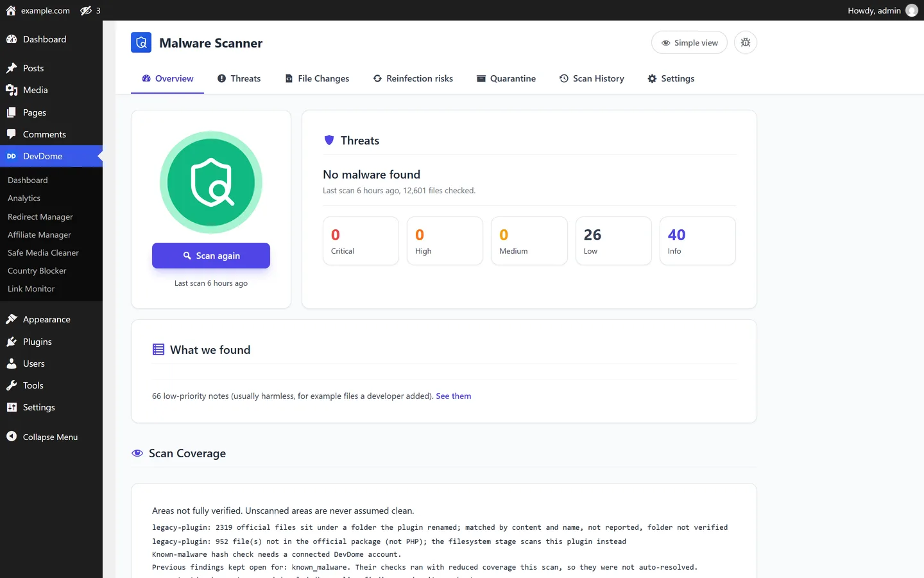Click the Collapse Menu arrow icon
The image size is (924, 578).
(12, 437)
